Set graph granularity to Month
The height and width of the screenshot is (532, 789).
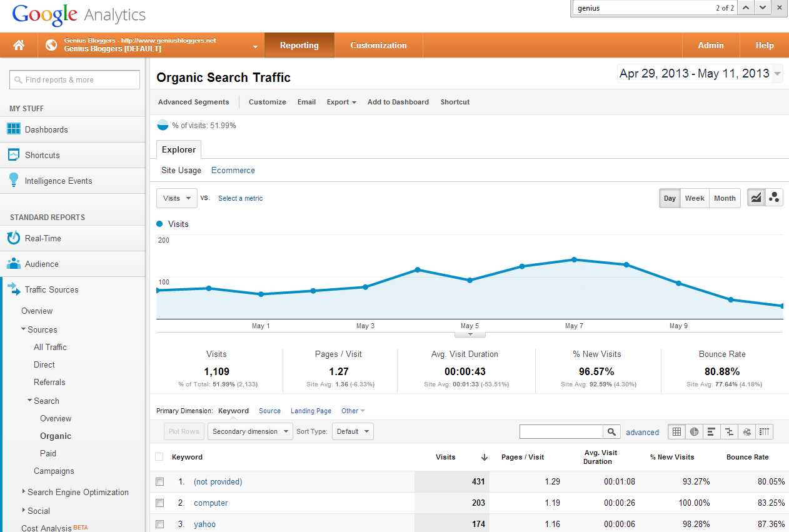[725, 198]
